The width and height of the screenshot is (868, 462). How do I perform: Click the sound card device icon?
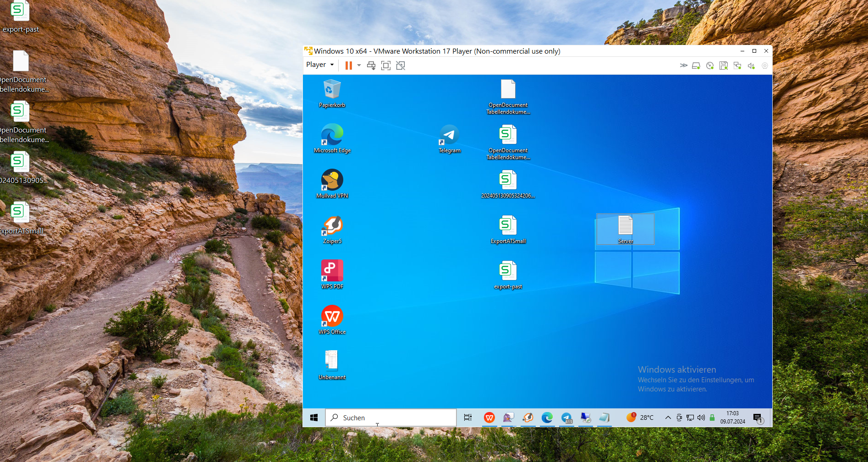[751, 66]
